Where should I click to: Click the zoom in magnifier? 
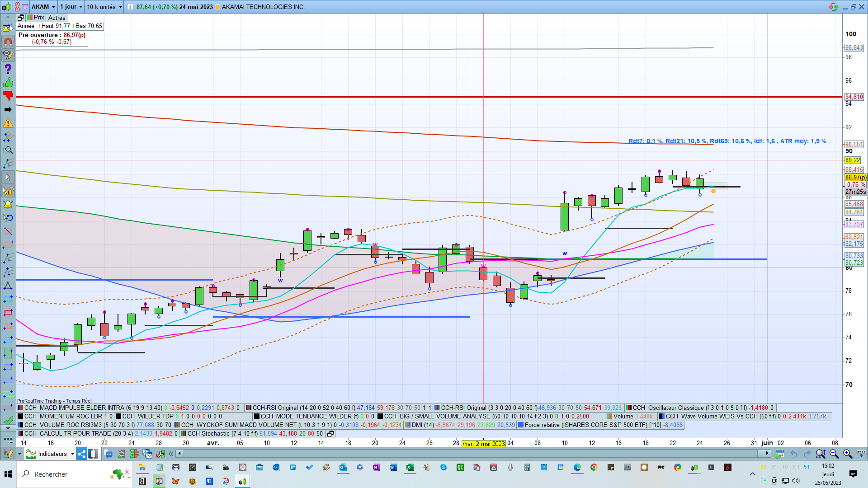tap(848, 454)
